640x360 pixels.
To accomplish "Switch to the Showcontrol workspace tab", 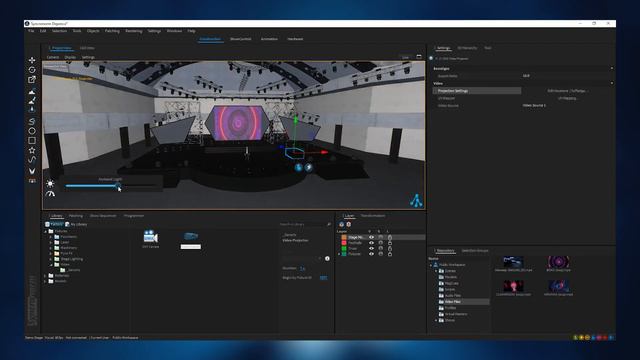I will click(x=241, y=39).
